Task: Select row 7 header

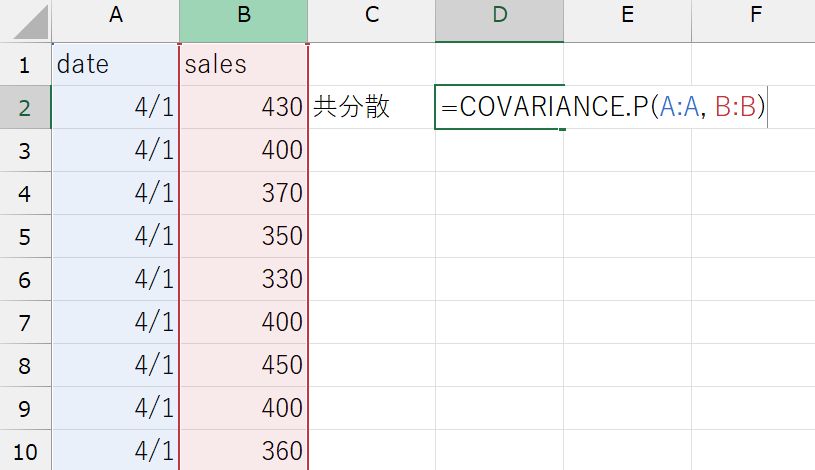Action: pos(25,322)
